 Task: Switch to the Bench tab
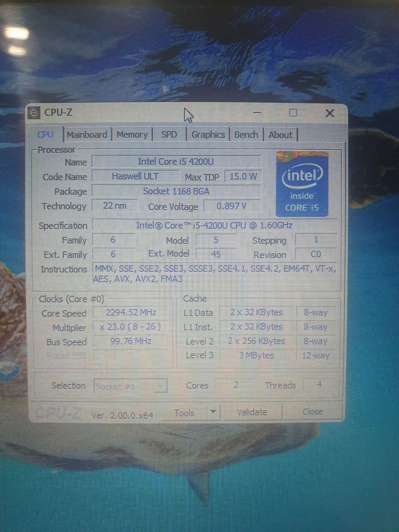pos(246,135)
